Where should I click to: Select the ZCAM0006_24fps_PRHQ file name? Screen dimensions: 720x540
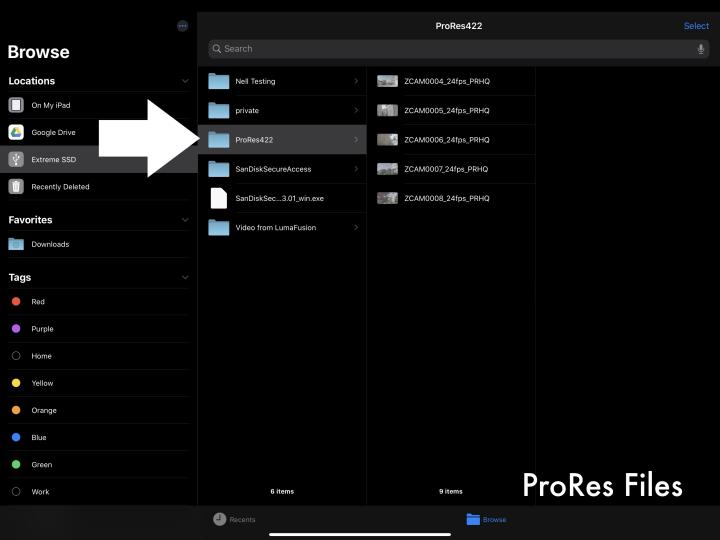[x=447, y=140]
